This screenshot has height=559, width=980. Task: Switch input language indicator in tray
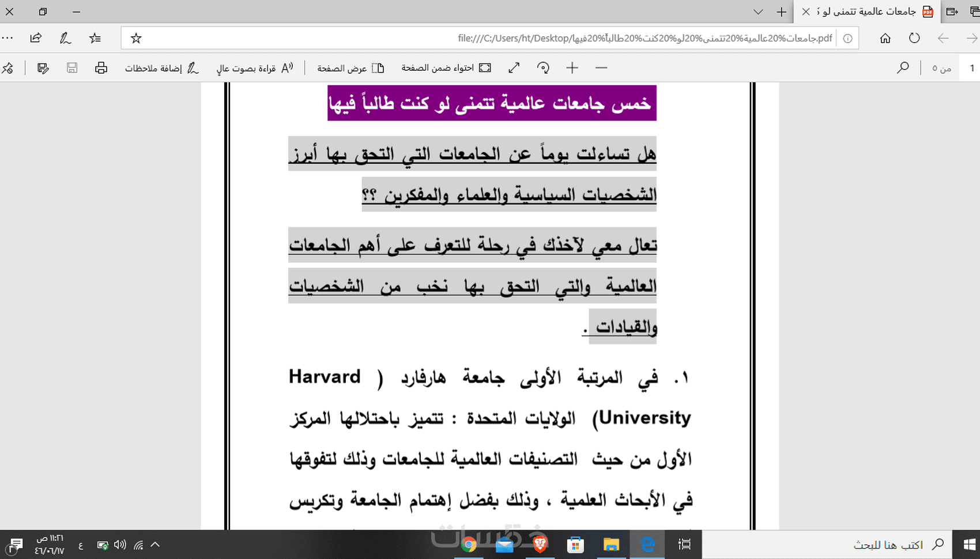point(81,545)
